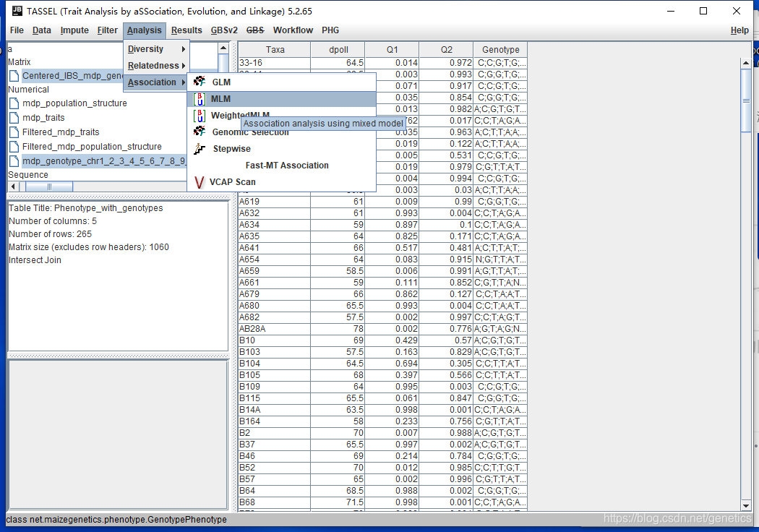Screen dimensions: 759x532
Task: Click the Q2 column header
Action: pyautogui.click(x=446, y=49)
